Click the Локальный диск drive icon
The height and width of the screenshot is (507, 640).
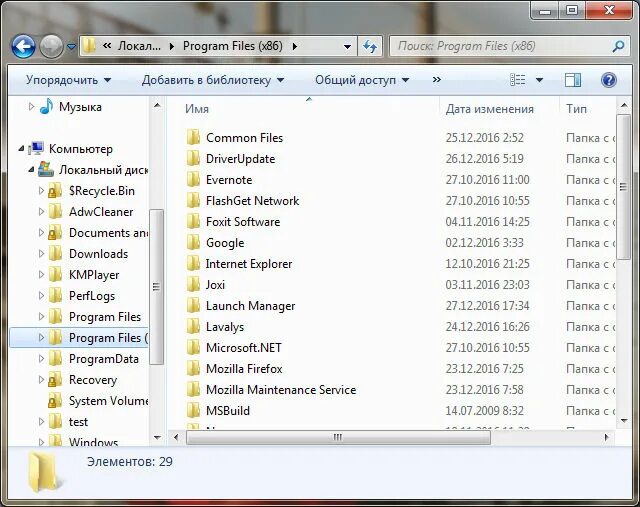(46, 169)
